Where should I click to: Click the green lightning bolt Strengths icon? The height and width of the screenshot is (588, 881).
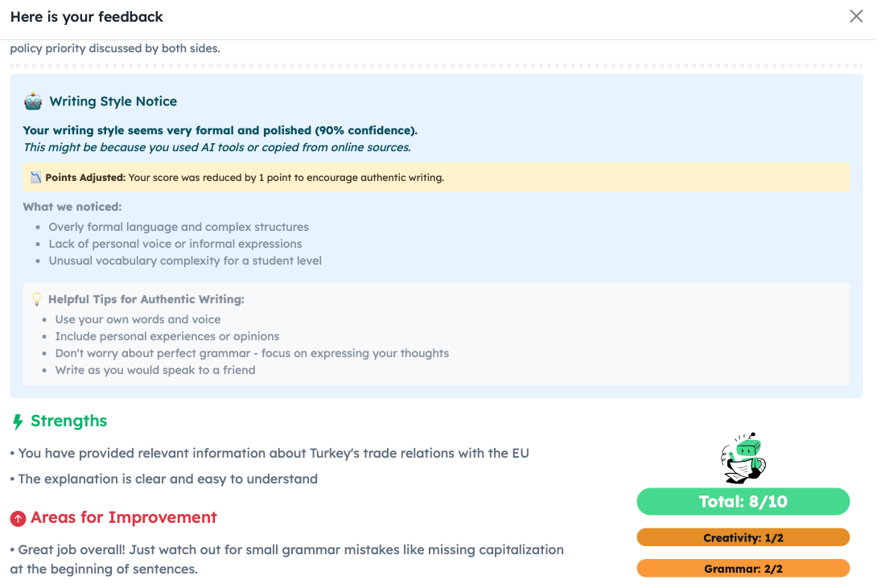tap(18, 421)
